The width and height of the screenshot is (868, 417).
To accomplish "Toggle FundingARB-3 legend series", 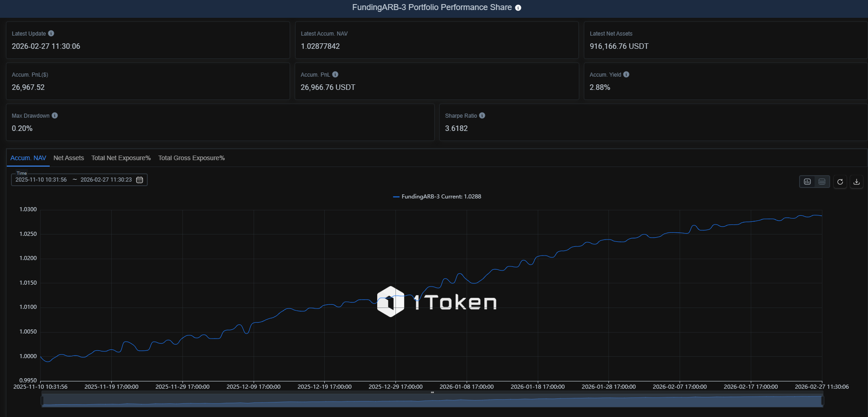I will point(437,197).
